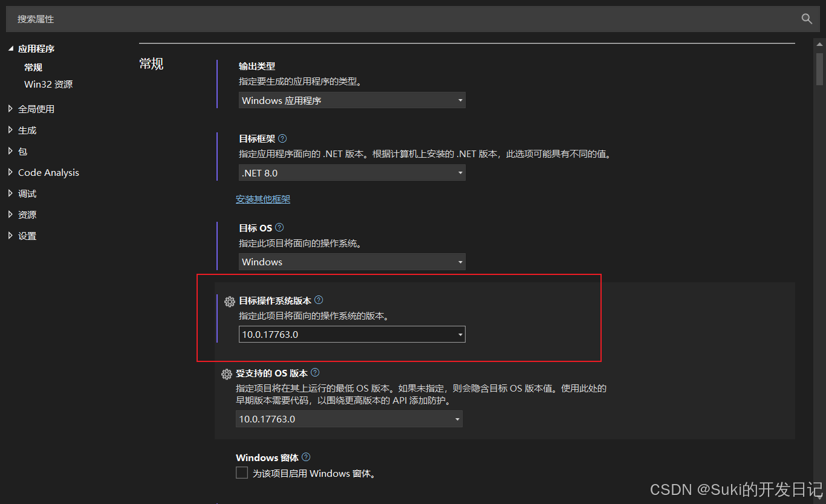Open the 受支持的 OS 版本 dropdown
The height and width of the screenshot is (504, 826).
(x=457, y=418)
